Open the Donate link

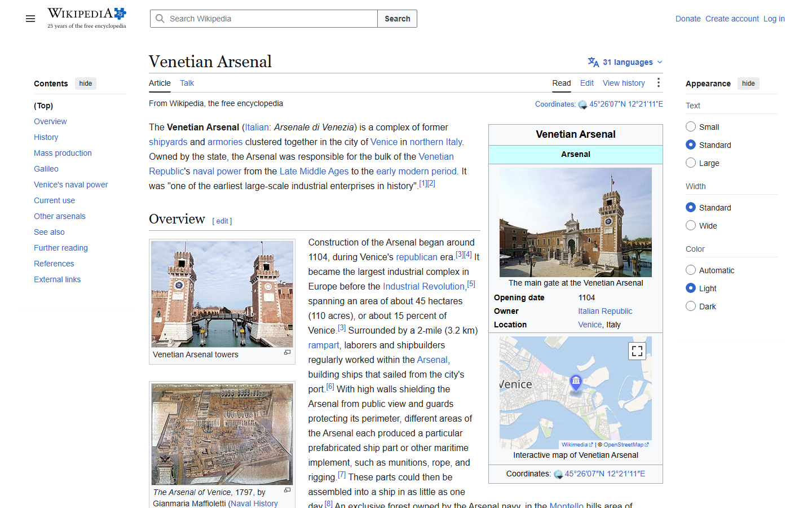[x=688, y=19]
